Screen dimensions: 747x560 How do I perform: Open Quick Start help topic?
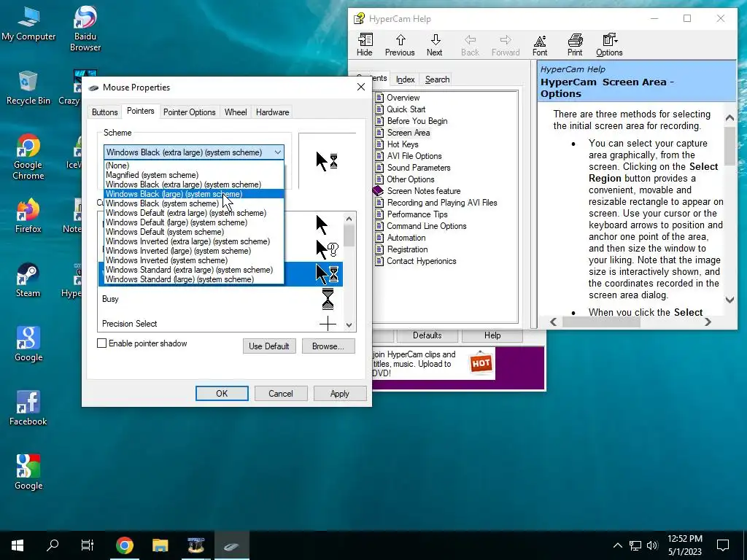(406, 109)
